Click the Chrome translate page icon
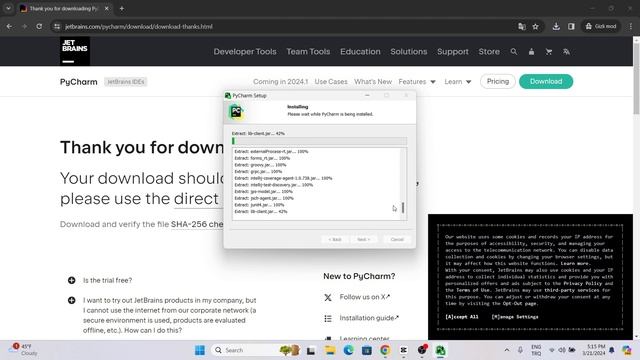The width and height of the screenshot is (640, 360). tap(522, 27)
